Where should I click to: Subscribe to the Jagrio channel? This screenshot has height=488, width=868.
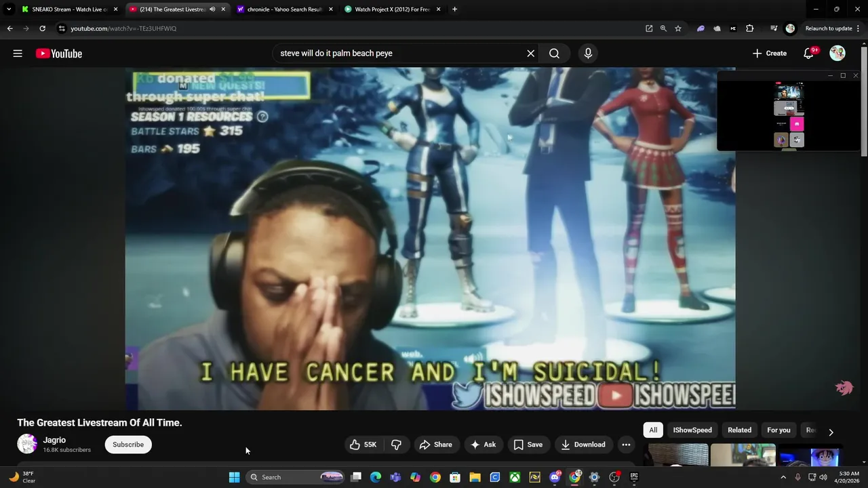point(128,445)
